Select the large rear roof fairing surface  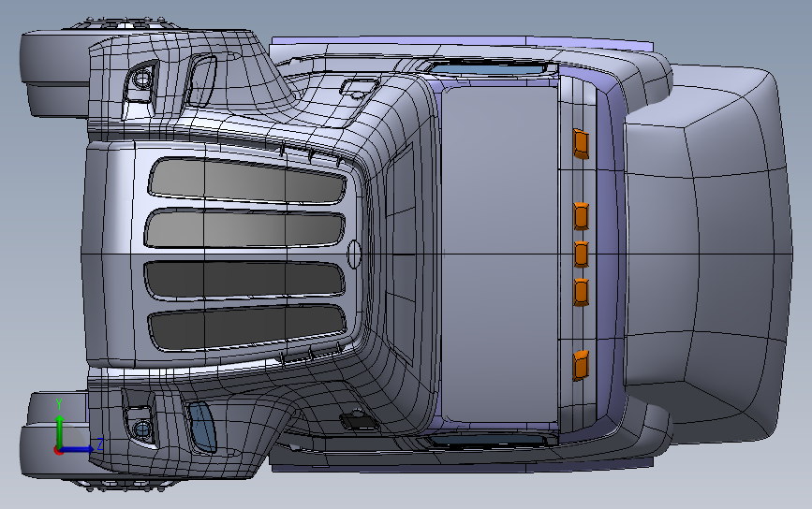click(x=707, y=254)
